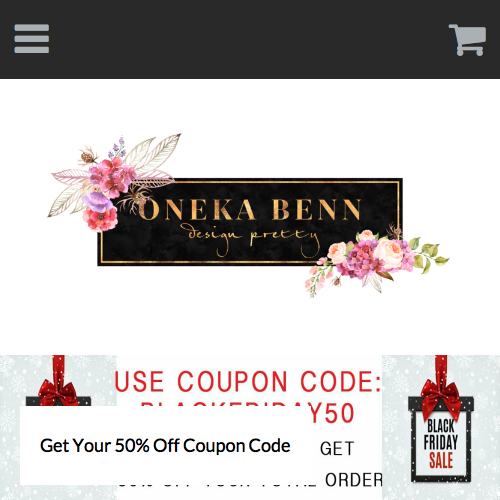The image size is (500, 500).
Task: Select the 'design pretty' tagline script
Action: 252,237
